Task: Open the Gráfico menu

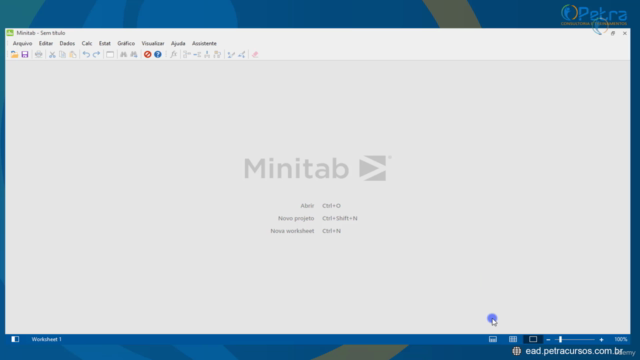Action: [126, 43]
